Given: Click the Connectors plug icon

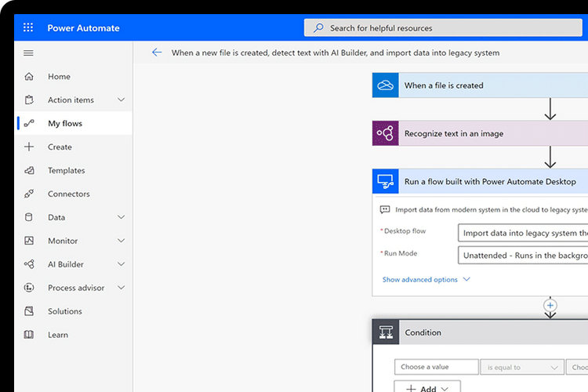Looking at the screenshot, I should click(x=29, y=194).
